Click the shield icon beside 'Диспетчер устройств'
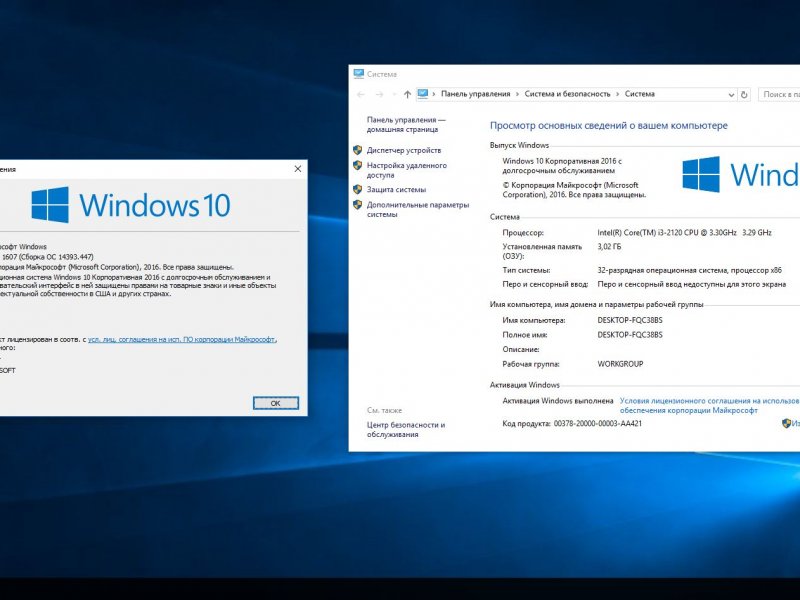This screenshot has height=600, width=800. click(358, 150)
